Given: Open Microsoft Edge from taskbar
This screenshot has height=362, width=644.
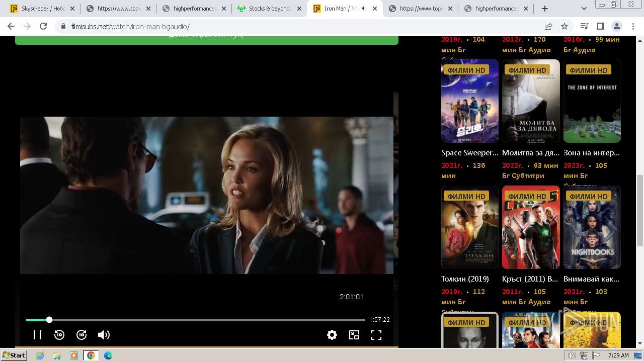Looking at the screenshot, I should (x=108, y=355).
